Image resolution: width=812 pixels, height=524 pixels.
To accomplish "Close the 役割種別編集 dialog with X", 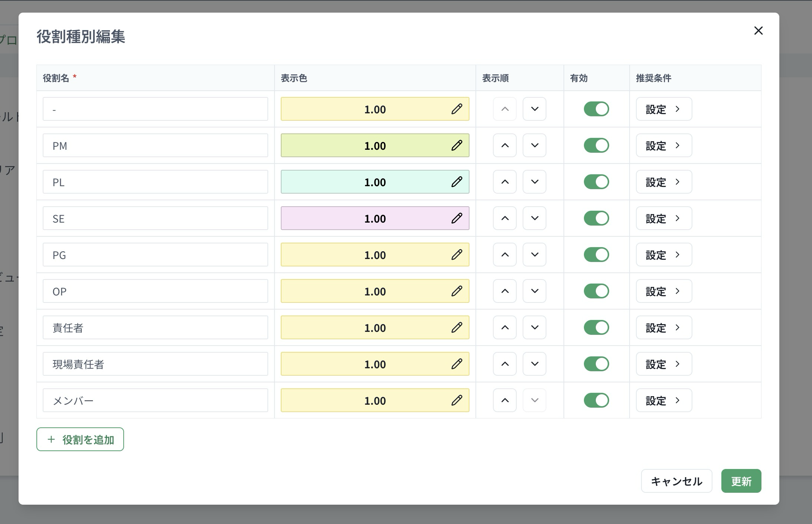I will (x=758, y=30).
